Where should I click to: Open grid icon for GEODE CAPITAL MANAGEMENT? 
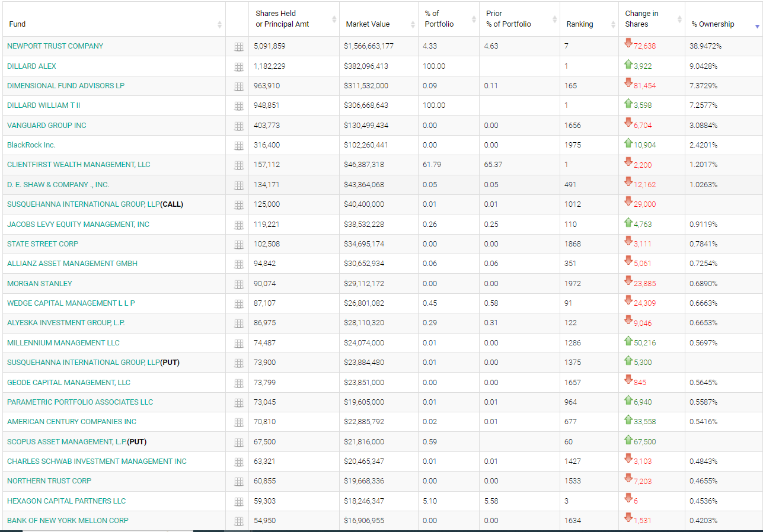click(239, 383)
